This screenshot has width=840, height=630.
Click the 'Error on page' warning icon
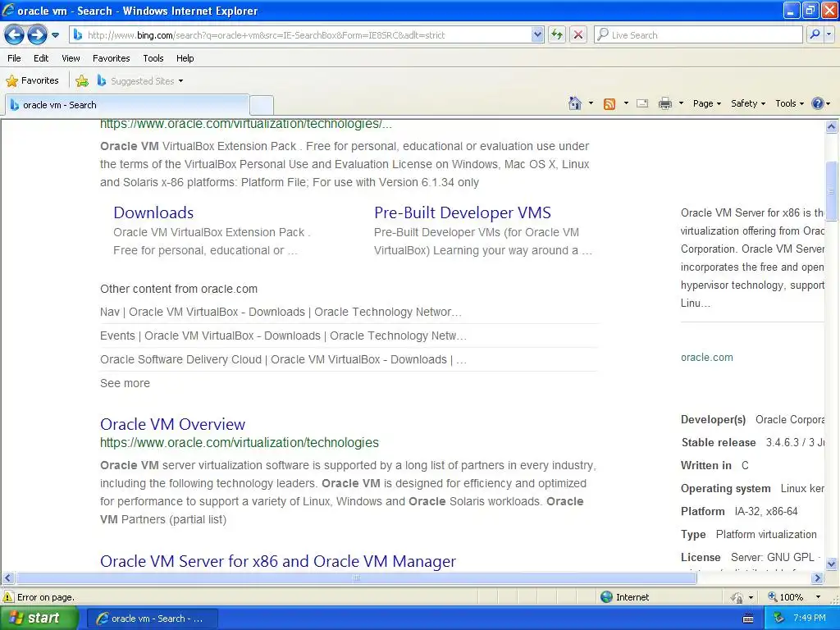coord(8,597)
